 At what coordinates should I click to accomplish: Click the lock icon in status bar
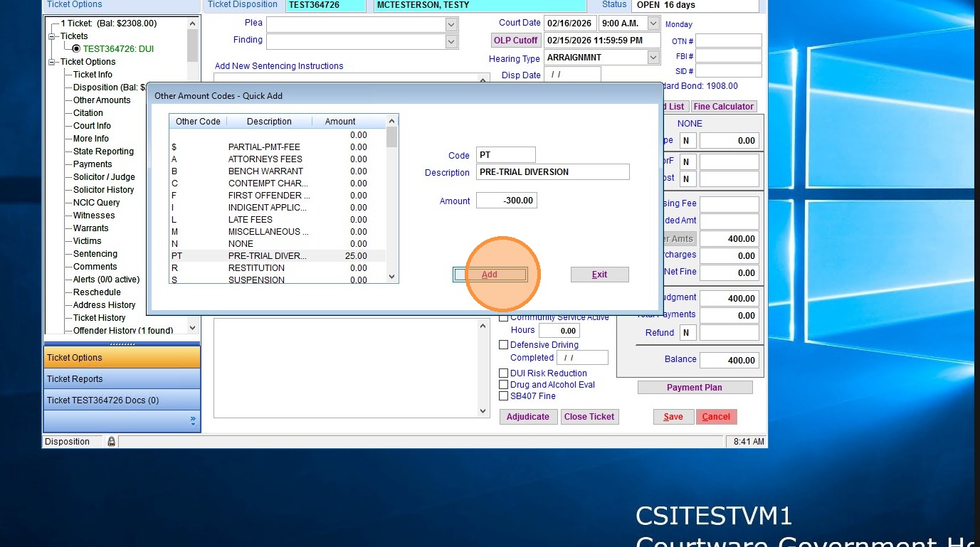tap(111, 442)
